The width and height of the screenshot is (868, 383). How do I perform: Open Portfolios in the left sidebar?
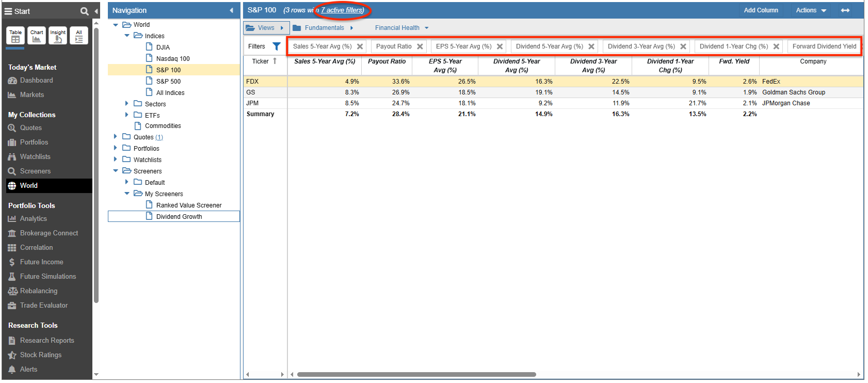34,142
